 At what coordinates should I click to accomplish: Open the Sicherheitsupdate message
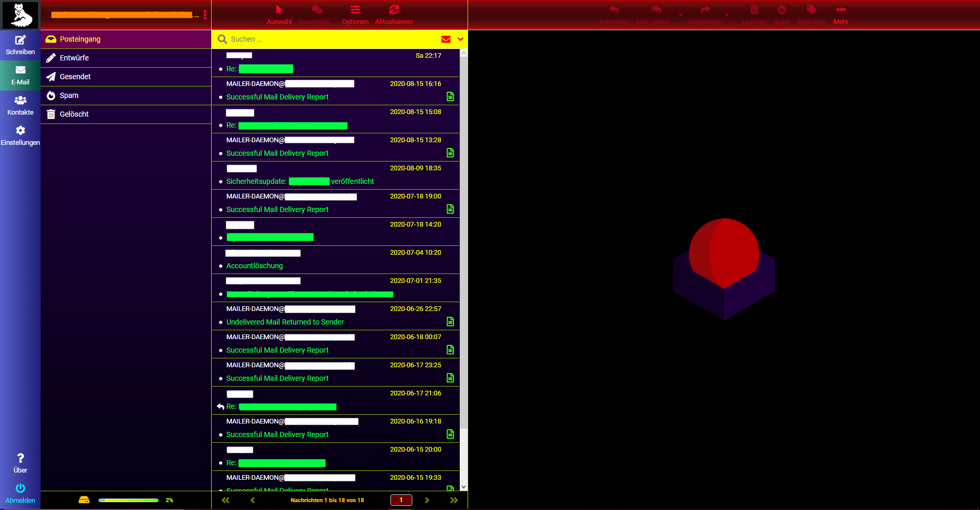(300, 181)
